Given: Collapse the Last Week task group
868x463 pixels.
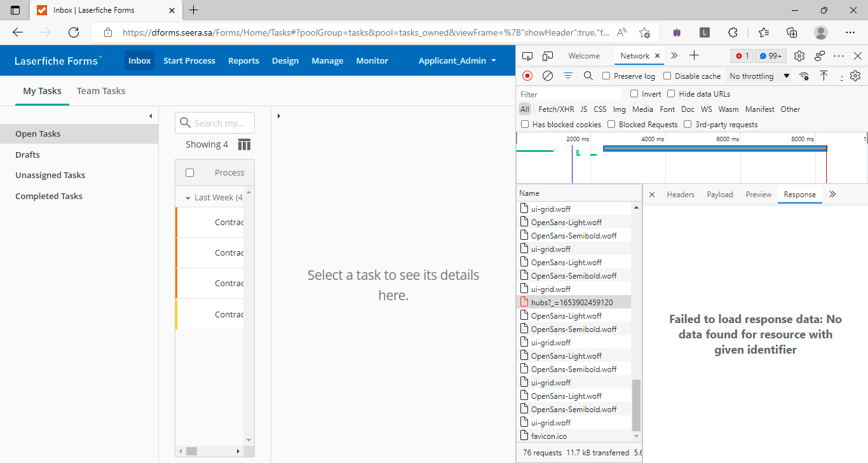Looking at the screenshot, I should click(188, 198).
